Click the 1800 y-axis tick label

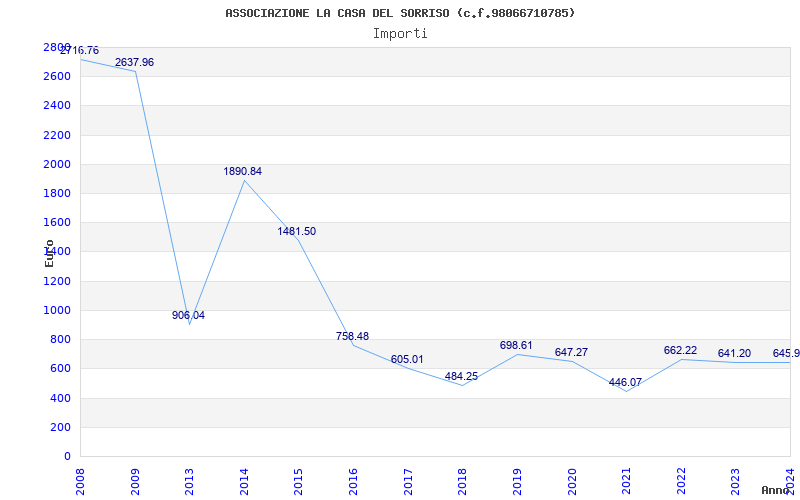click(57, 193)
